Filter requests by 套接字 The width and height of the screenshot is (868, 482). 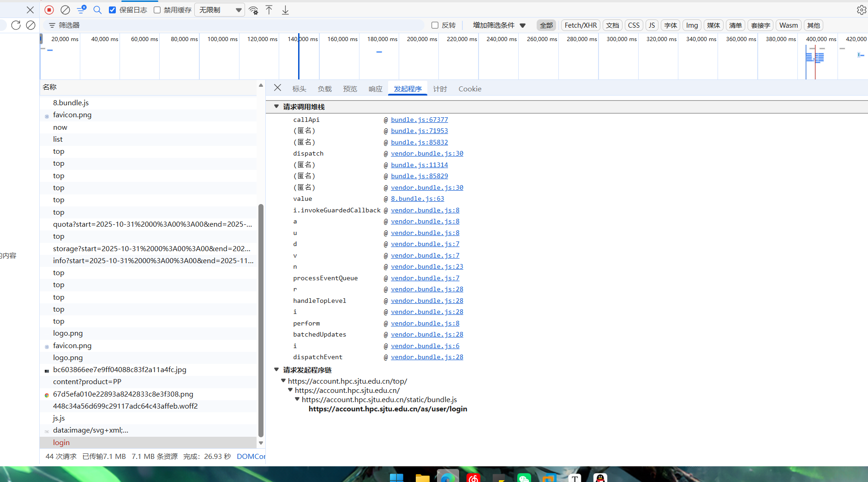click(760, 25)
